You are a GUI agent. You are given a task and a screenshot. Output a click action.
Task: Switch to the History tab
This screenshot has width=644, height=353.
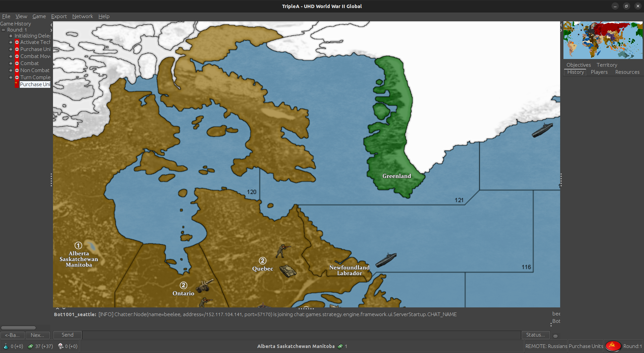(x=576, y=72)
